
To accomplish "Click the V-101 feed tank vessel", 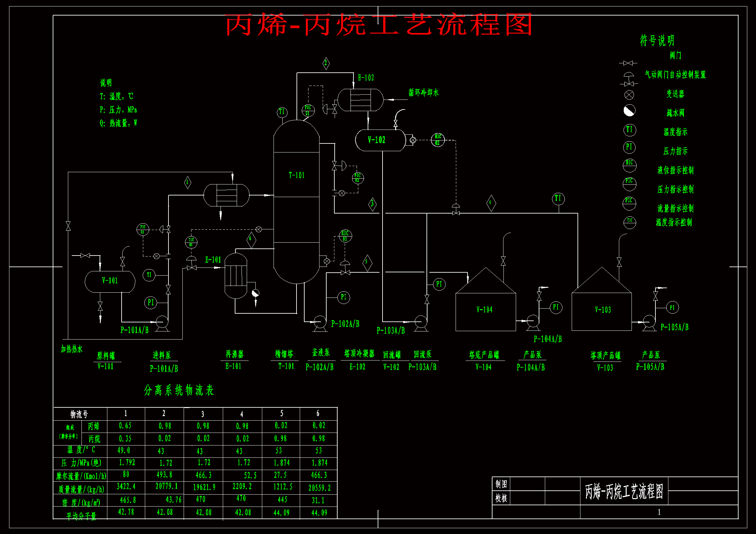I will click(110, 281).
